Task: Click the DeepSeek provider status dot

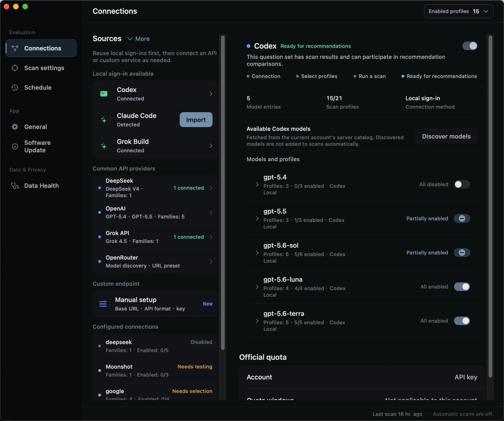Action: (100, 188)
